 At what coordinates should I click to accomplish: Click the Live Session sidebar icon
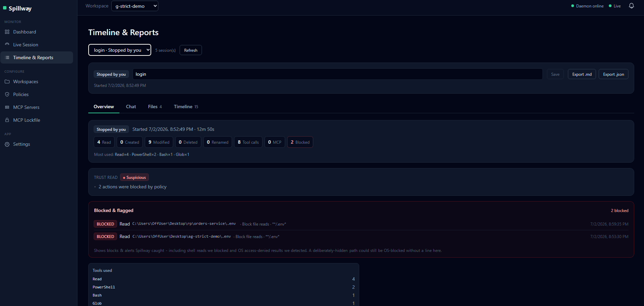(7, 45)
